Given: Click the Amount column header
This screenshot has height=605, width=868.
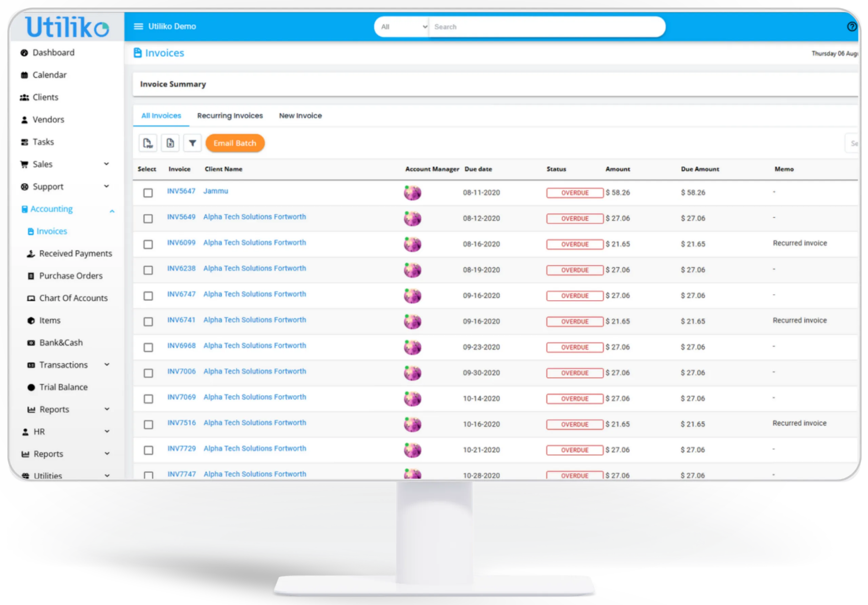Looking at the screenshot, I should coord(618,169).
